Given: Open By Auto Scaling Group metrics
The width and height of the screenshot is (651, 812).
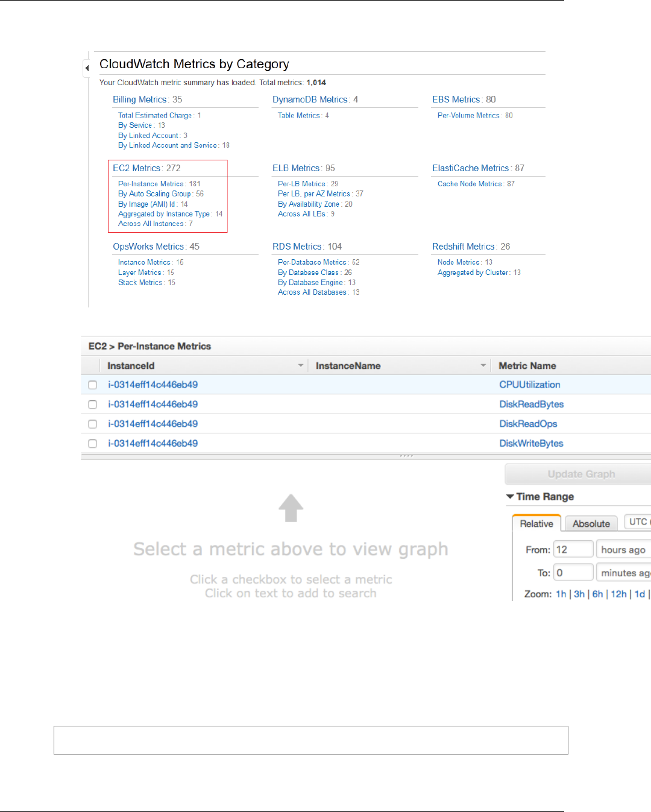Looking at the screenshot, I should tap(154, 194).
